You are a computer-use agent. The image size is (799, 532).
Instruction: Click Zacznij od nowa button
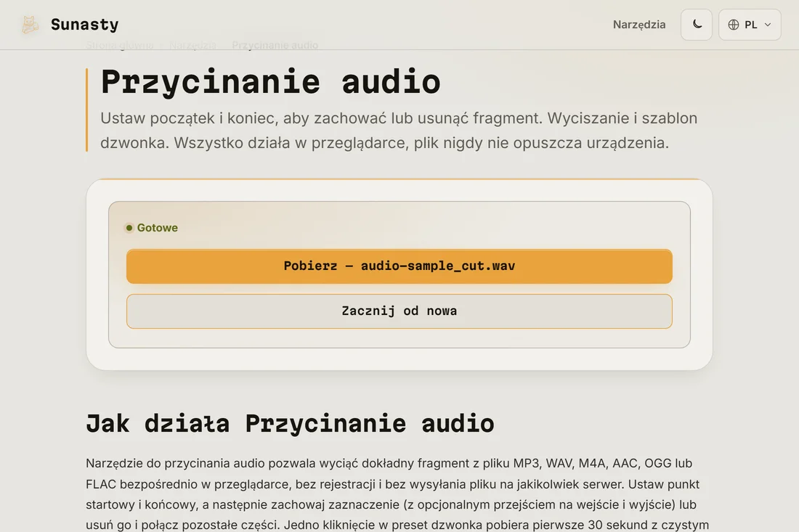click(399, 311)
